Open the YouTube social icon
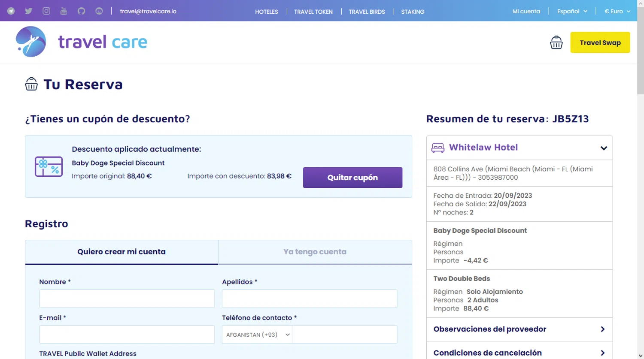This screenshot has width=644, height=359. coord(64,11)
